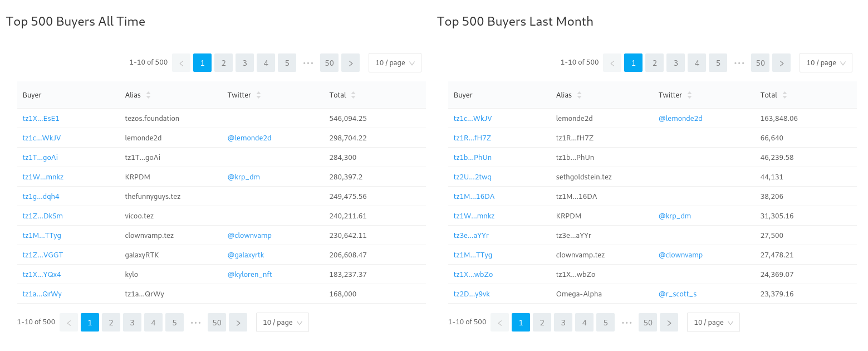Select page 3 above Last Month table

pyautogui.click(x=675, y=63)
